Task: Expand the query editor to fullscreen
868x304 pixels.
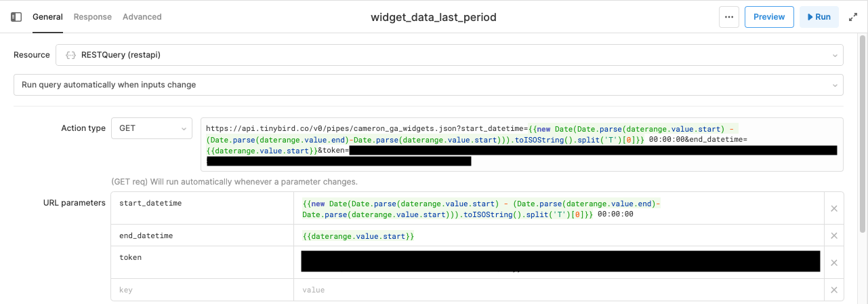Action: click(853, 17)
